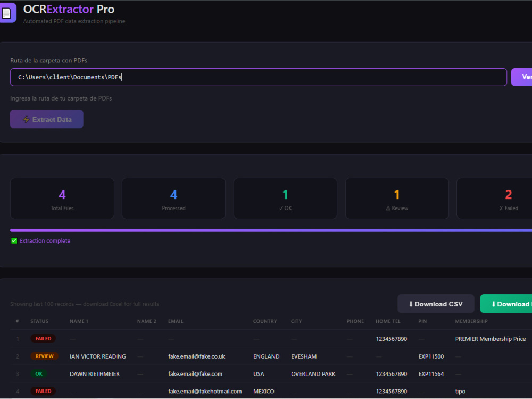Click the email fake.email@fake.com
Image resolution: width=532 pixels, height=399 pixels.
pos(195,374)
